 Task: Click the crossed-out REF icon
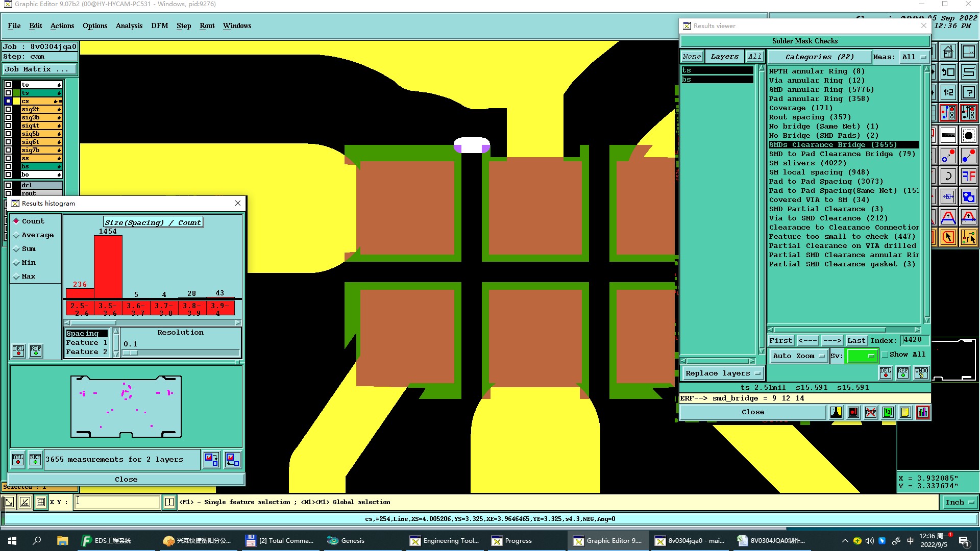871,412
